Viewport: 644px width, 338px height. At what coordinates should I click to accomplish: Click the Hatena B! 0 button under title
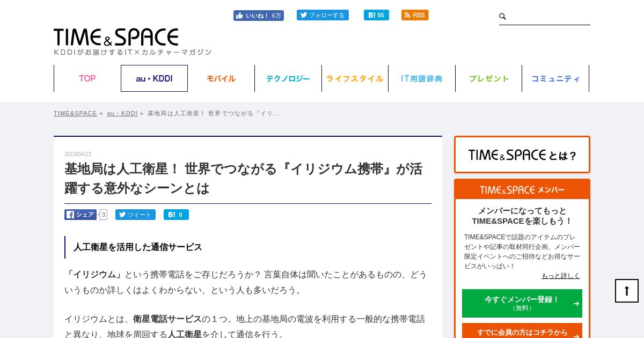coord(176,215)
